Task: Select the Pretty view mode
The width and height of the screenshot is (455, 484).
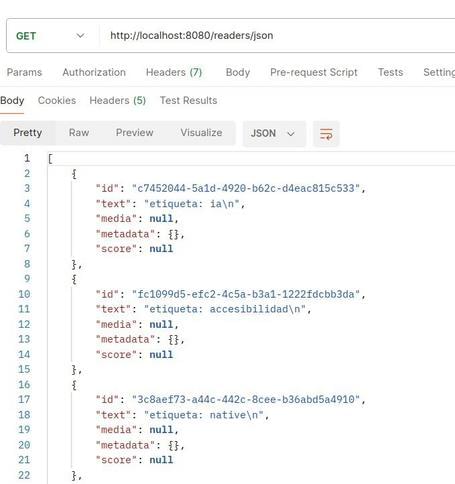Action: [x=28, y=133]
